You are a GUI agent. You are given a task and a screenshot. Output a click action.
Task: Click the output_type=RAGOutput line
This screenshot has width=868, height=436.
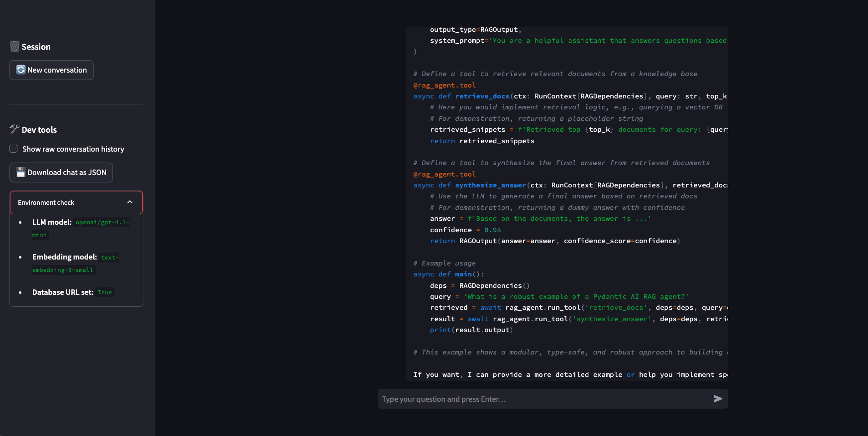point(476,30)
